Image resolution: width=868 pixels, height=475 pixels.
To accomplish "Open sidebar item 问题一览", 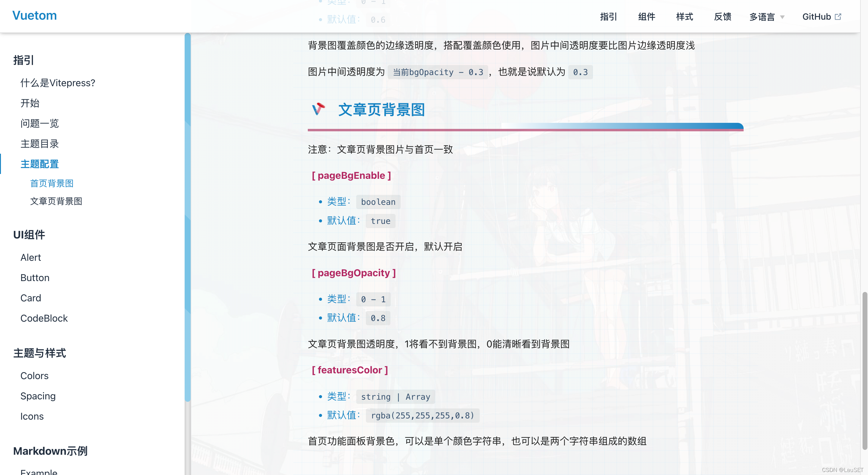I will 39,123.
